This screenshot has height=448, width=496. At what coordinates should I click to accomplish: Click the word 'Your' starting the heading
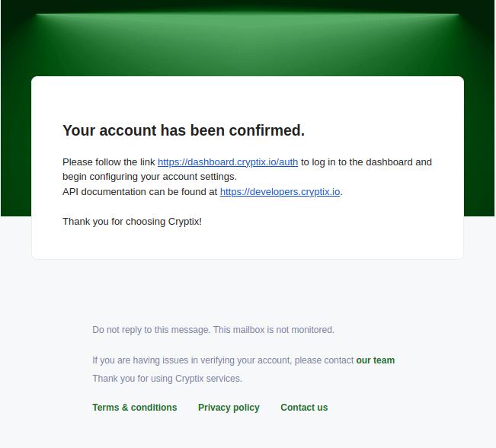point(78,130)
